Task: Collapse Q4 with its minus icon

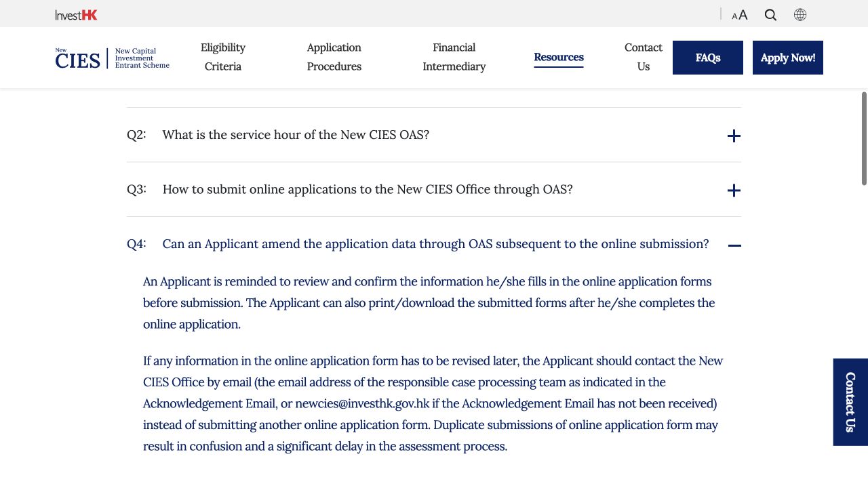Action: coord(734,245)
